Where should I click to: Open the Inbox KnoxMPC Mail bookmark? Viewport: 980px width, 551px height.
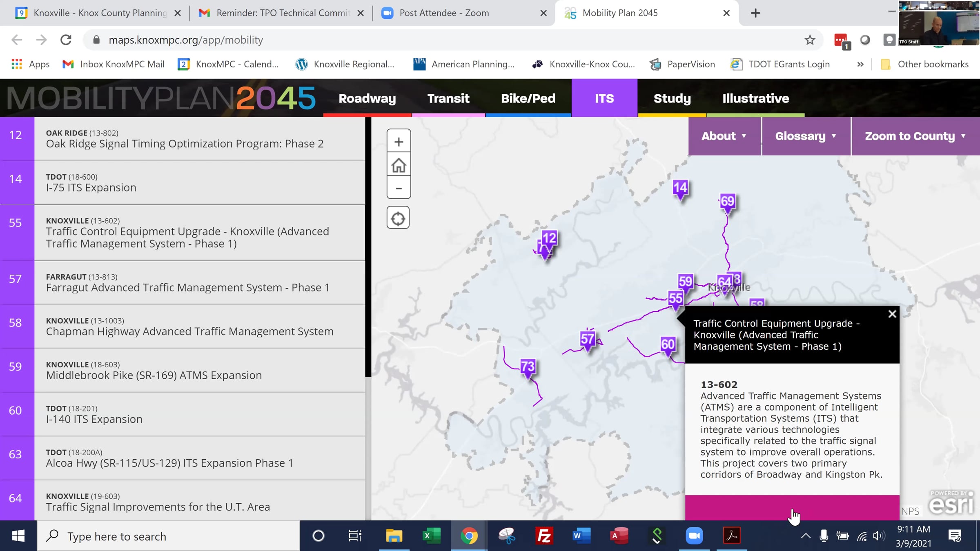click(114, 64)
